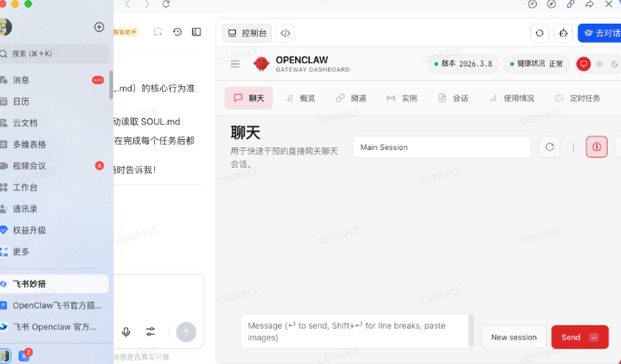Image resolution: width=621 pixels, height=364 pixels.
Task: Focus the 搜索 search field in sidebar
Action: pyautogui.click(x=54, y=54)
